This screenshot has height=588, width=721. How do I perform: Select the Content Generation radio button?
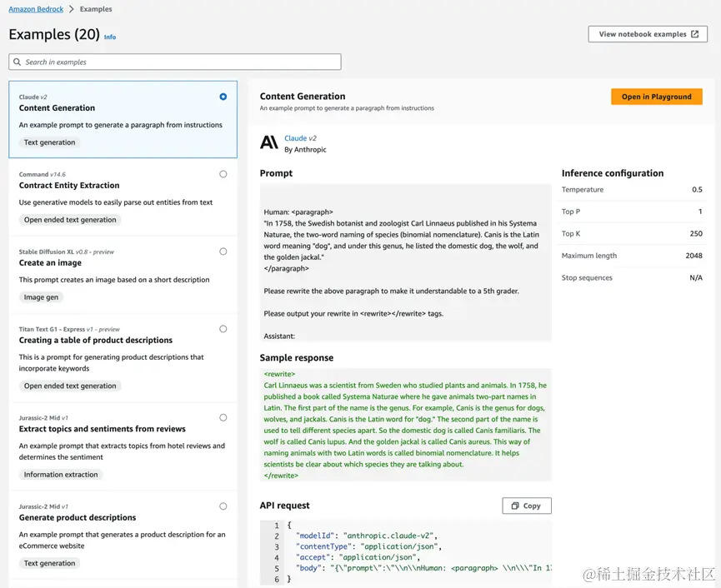pyautogui.click(x=223, y=97)
